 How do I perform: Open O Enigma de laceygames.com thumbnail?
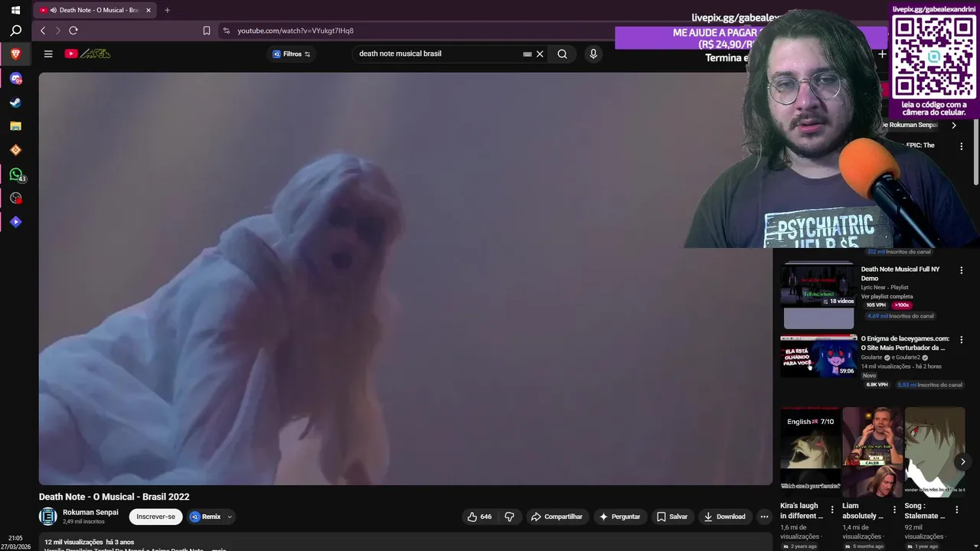(818, 356)
